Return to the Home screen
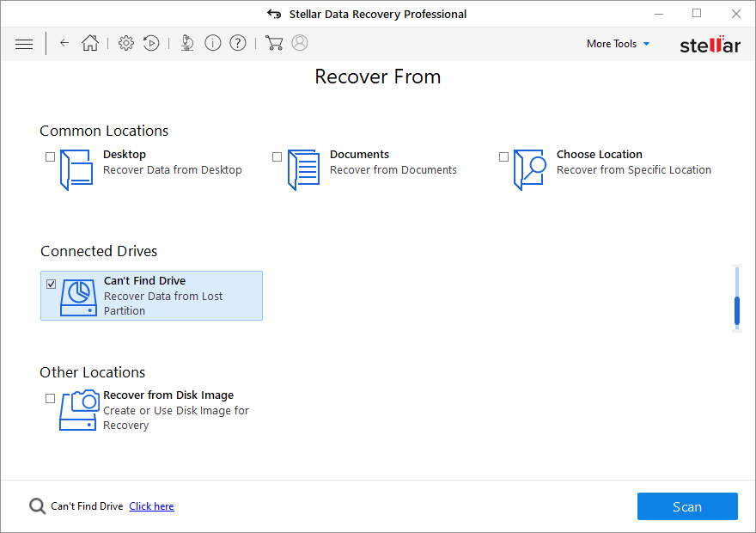756x533 pixels. tap(89, 43)
